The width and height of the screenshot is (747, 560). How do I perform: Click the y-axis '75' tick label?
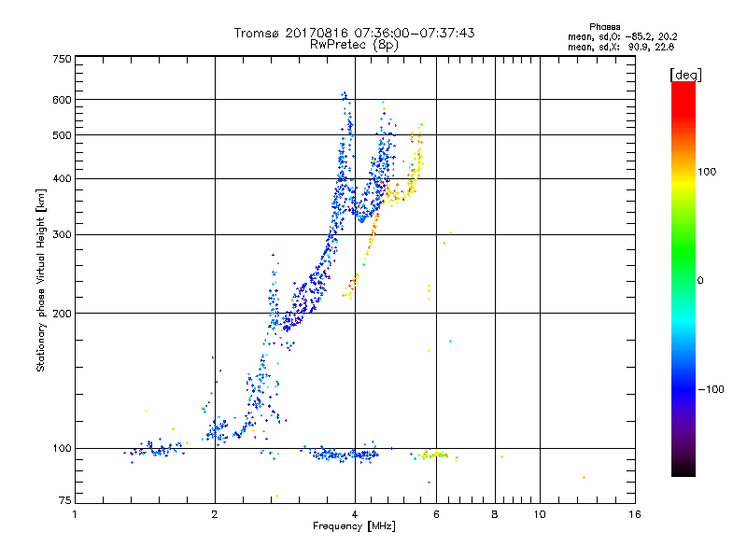64,500
